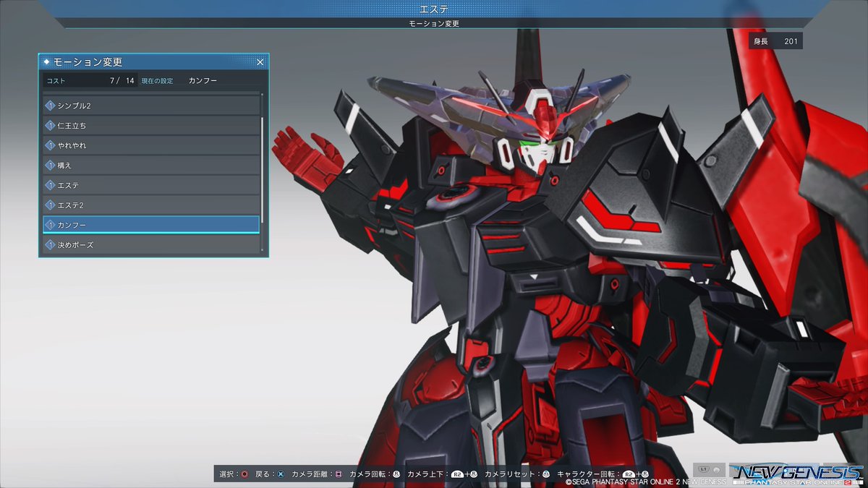Click the コスト 7/14 value
Viewport: 868px width, 488px height.
click(122, 80)
